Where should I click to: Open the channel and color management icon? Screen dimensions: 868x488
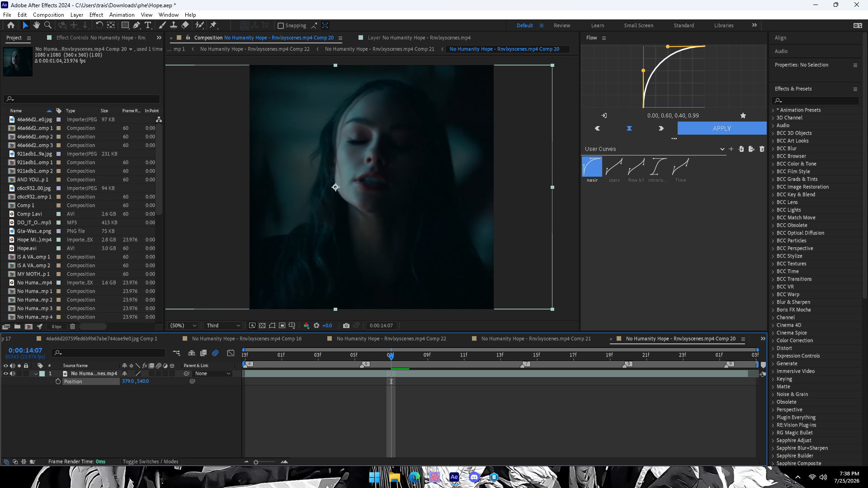pyautogui.click(x=307, y=325)
